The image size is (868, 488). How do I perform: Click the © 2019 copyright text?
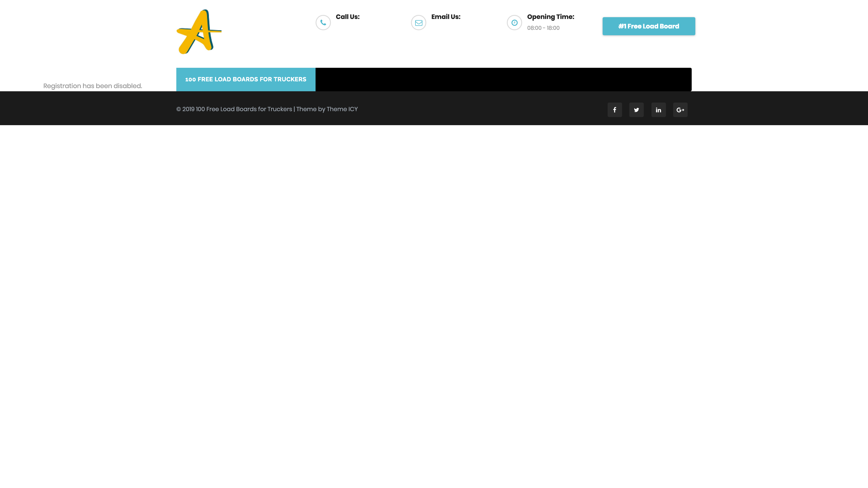tap(185, 109)
